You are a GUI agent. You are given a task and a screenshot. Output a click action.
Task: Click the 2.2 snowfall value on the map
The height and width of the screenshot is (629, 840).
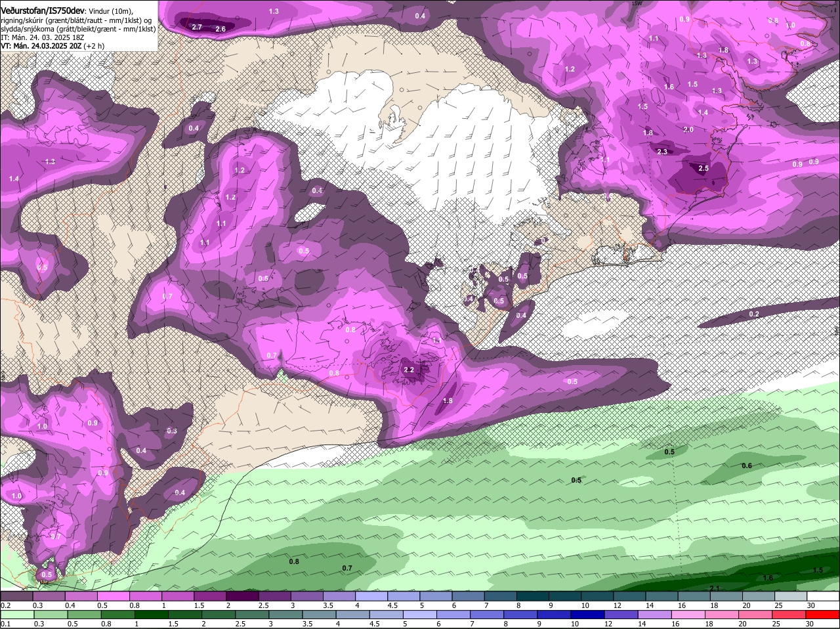pyautogui.click(x=409, y=370)
